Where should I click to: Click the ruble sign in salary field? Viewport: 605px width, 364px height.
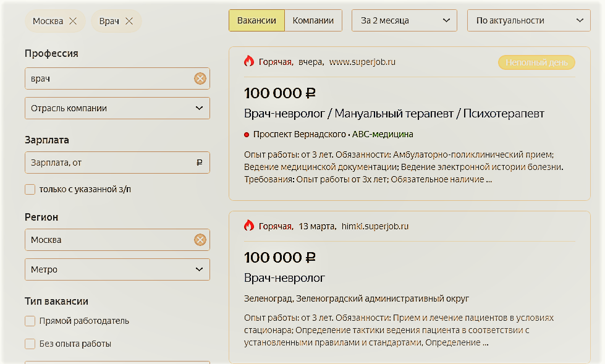(x=199, y=163)
